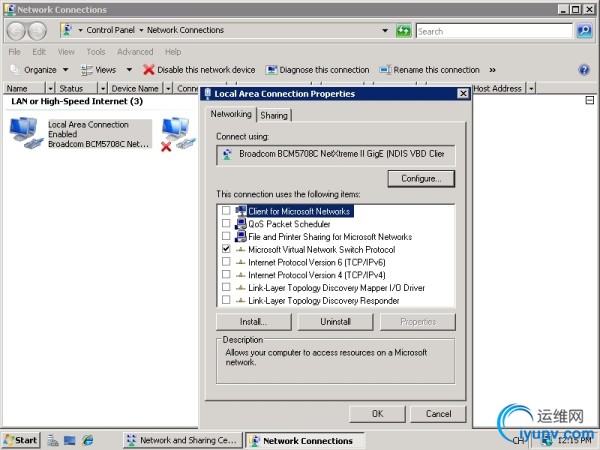This screenshot has height=450, width=600.
Task: Click Disable this network device
Action: coord(199,70)
